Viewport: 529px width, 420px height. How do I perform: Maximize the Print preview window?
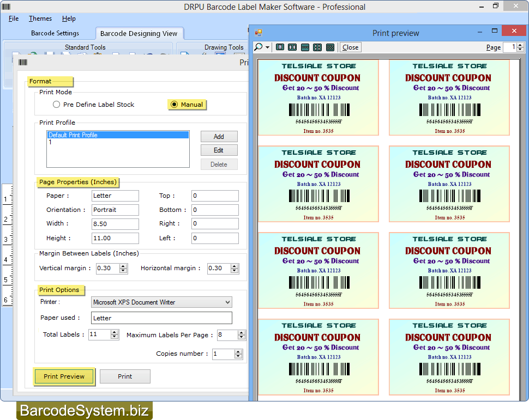(x=495, y=31)
